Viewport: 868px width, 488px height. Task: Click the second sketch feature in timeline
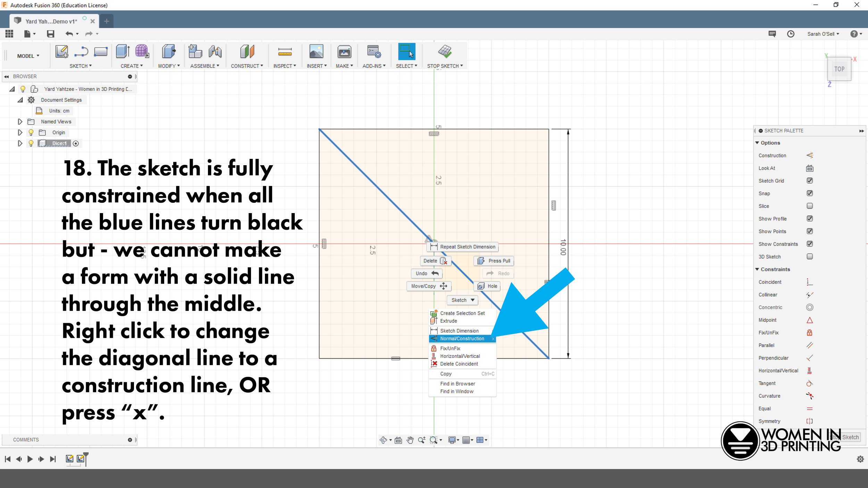[x=81, y=459]
